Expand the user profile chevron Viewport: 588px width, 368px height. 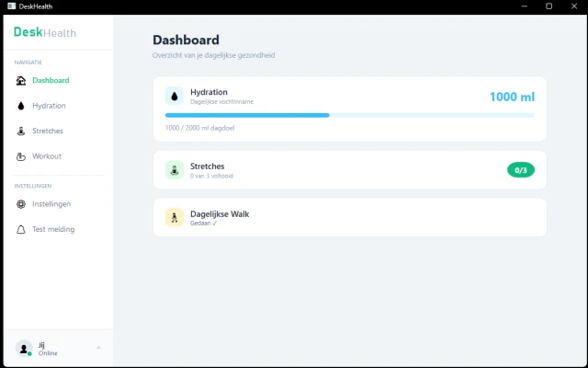(x=98, y=348)
